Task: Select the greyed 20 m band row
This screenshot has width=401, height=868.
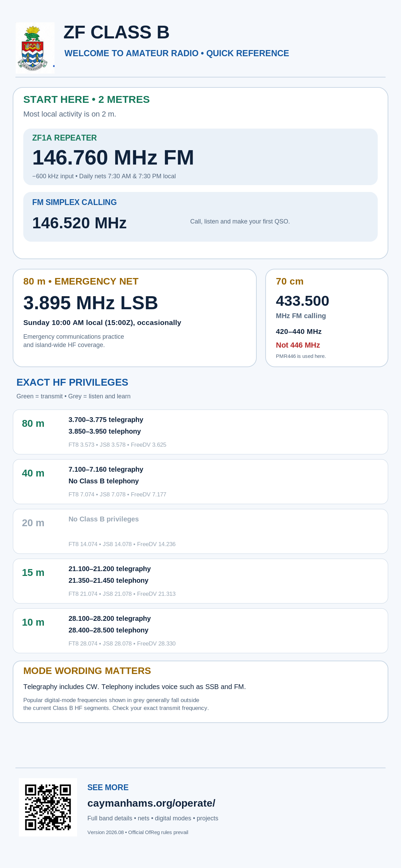Action: [200, 531]
